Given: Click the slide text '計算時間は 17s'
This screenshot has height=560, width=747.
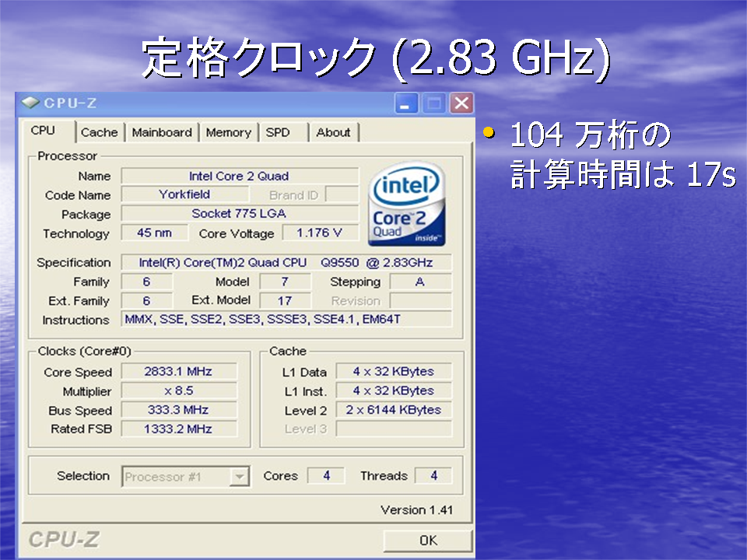Looking at the screenshot, I should click(x=623, y=174).
